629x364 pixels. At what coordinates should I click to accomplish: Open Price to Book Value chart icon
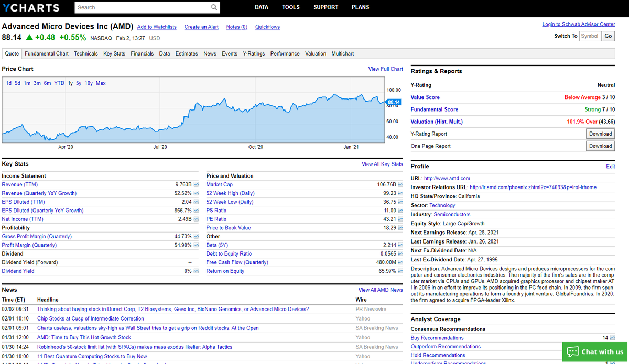(400, 228)
